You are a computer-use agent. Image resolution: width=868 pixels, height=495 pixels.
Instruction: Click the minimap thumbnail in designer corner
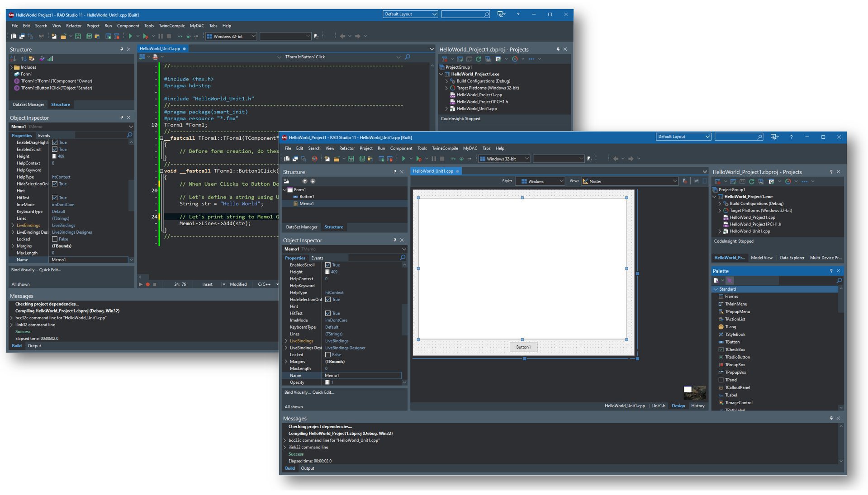click(694, 392)
